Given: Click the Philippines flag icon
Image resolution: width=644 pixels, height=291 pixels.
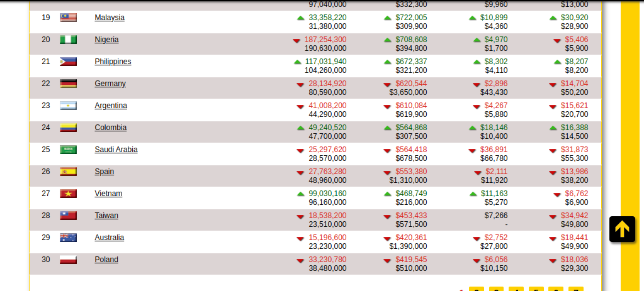Looking at the screenshot, I should click(x=68, y=62).
